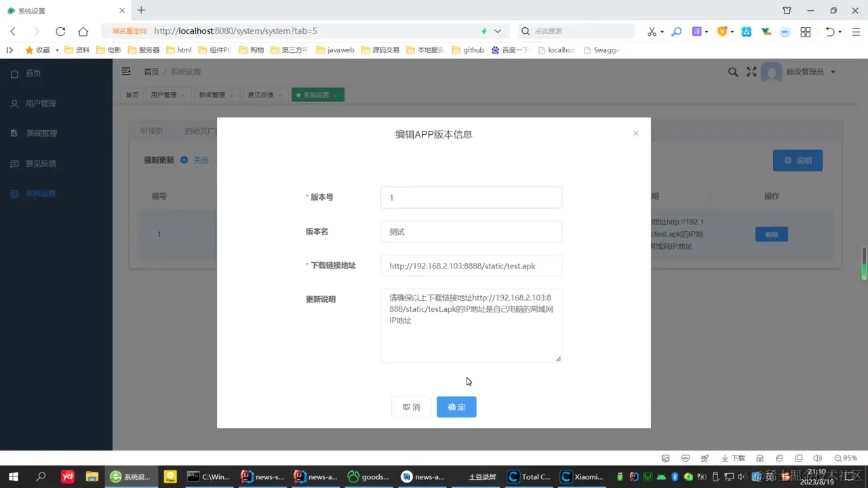The image size is (868, 488).
Task: Click the green lightning speed-mode icon
Action: click(x=484, y=31)
